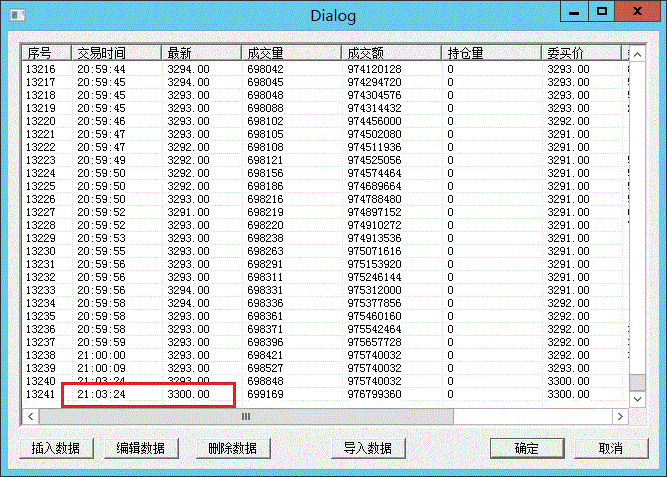Viewport: 667px width, 477px height.
Task: Sort by the 序号 column header
Action: click(40, 52)
